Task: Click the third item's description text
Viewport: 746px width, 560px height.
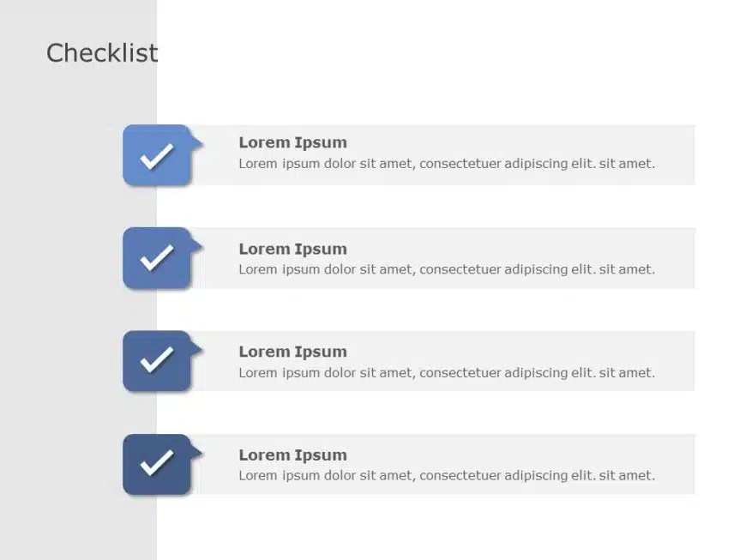Action: tap(446, 372)
